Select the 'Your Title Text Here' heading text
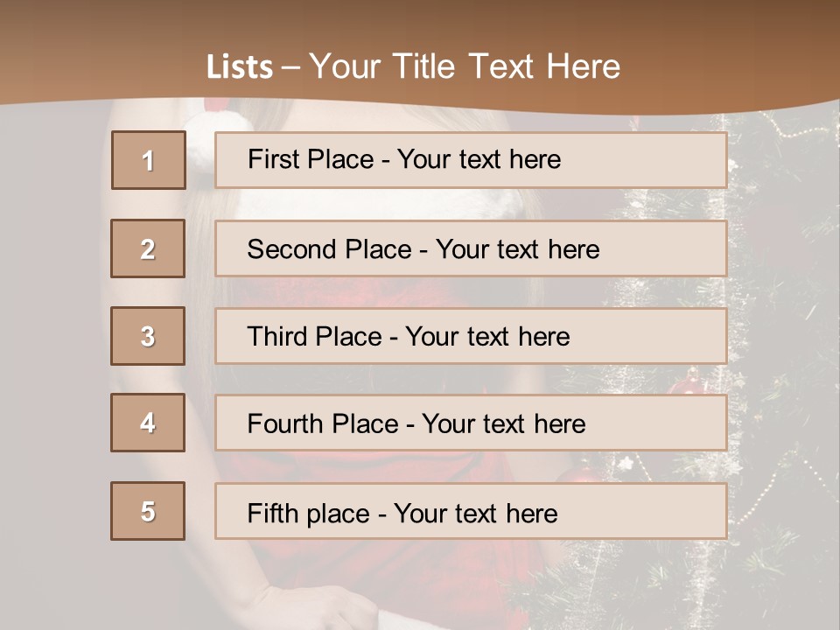 pos(465,66)
